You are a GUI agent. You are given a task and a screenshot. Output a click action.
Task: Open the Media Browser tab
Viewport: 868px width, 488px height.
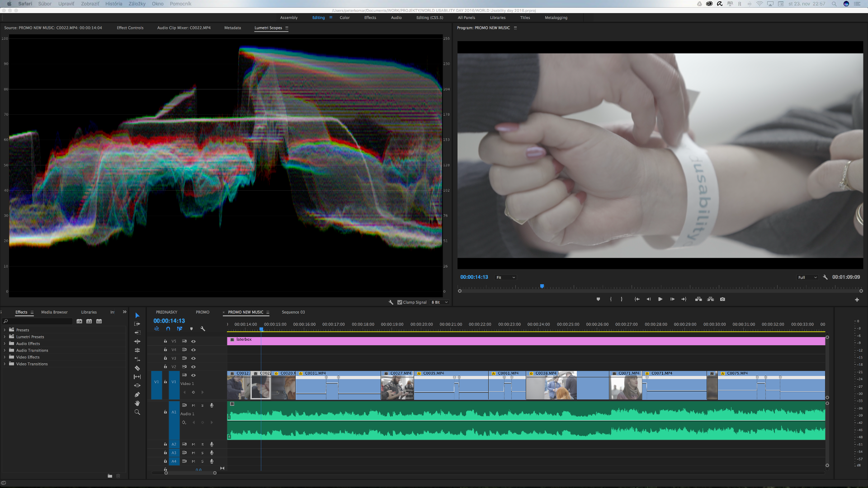pos(54,312)
